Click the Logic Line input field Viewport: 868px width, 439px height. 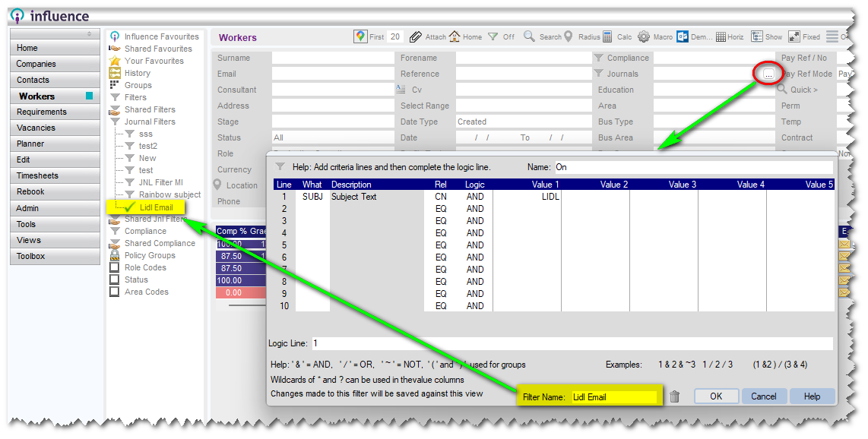[x=572, y=343]
